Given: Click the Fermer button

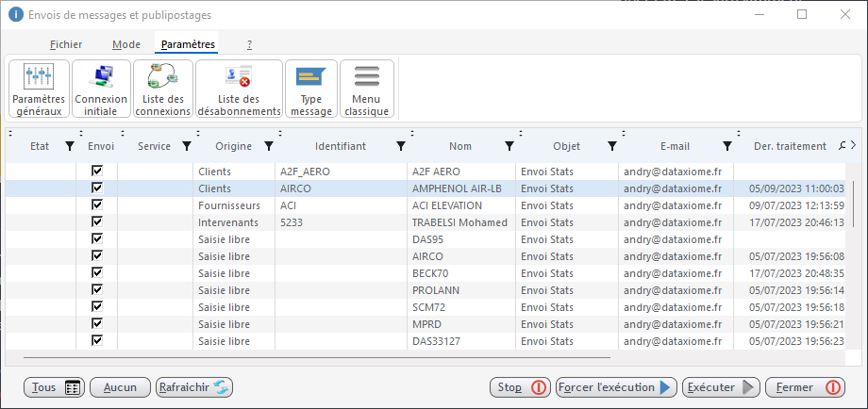Looking at the screenshot, I should pos(805,387).
